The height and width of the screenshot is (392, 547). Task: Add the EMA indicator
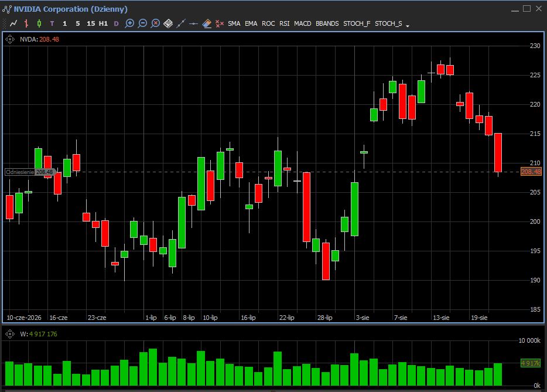(x=251, y=23)
